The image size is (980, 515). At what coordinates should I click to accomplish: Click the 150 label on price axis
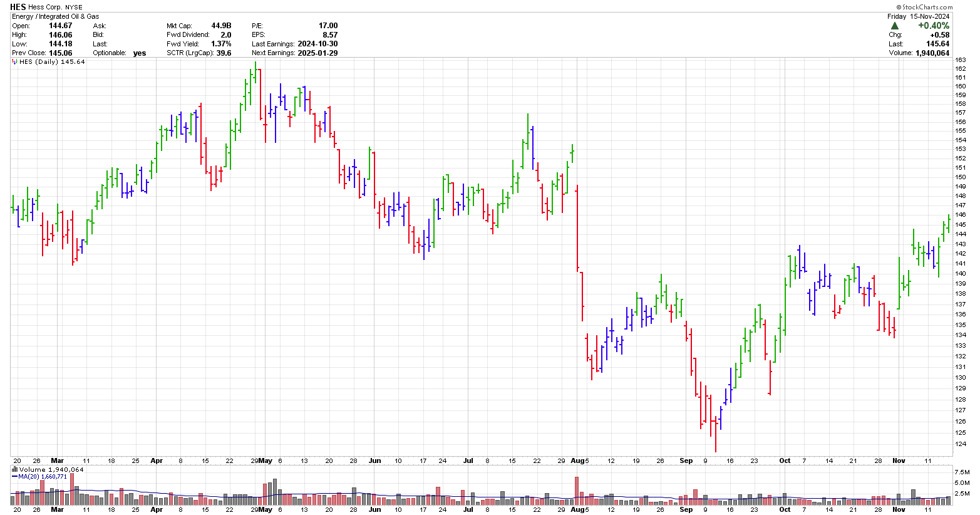pos(961,177)
